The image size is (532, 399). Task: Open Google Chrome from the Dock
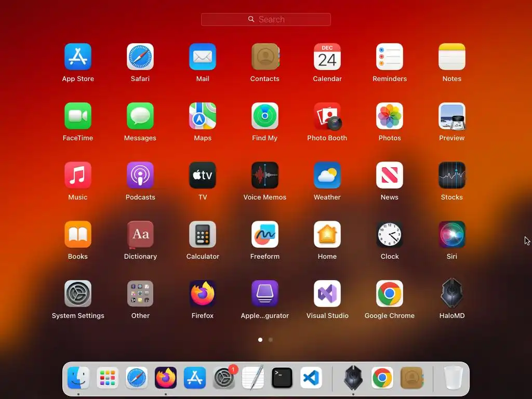[x=382, y=378]
